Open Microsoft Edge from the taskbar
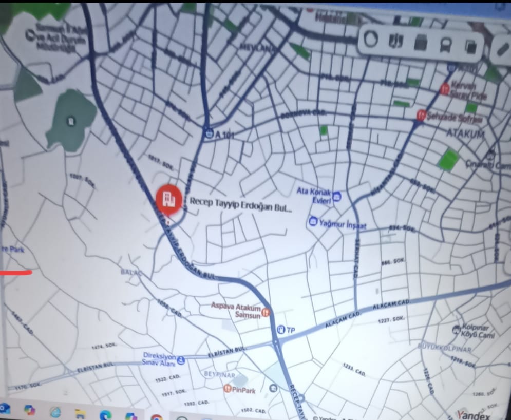 pos(105,413)
